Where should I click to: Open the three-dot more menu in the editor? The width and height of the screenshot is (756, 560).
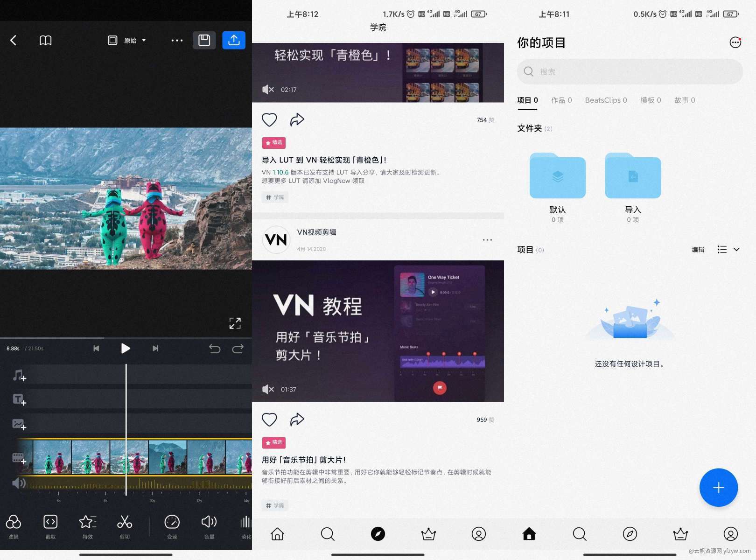pyautogui.click(x=177, y=41)
